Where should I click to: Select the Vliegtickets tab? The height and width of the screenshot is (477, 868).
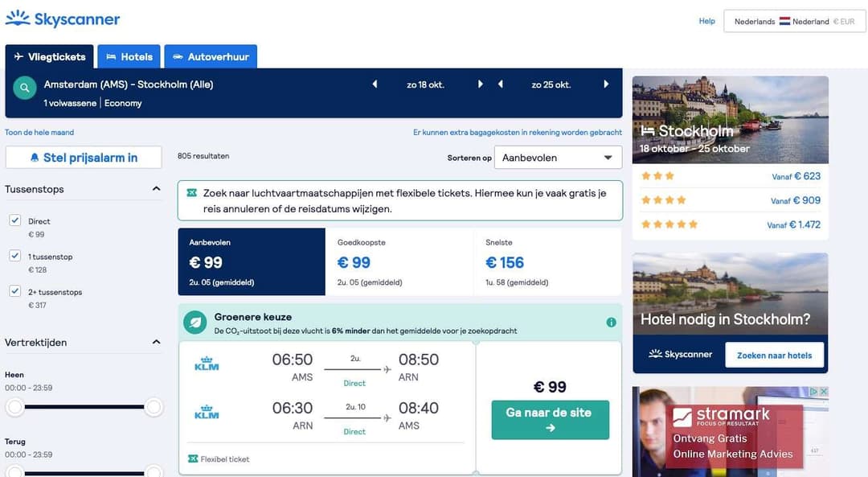point(49,56)
